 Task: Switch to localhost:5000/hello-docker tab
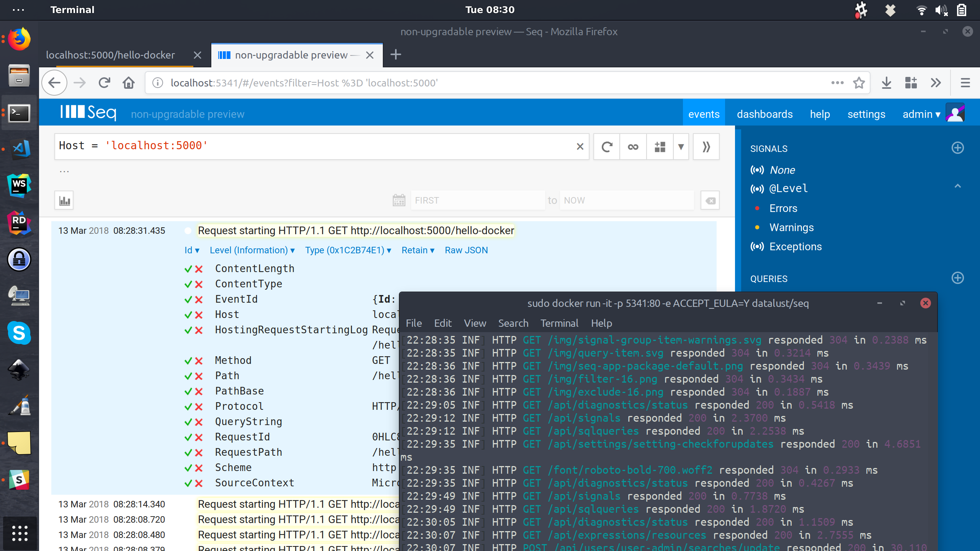pos(110,55)
